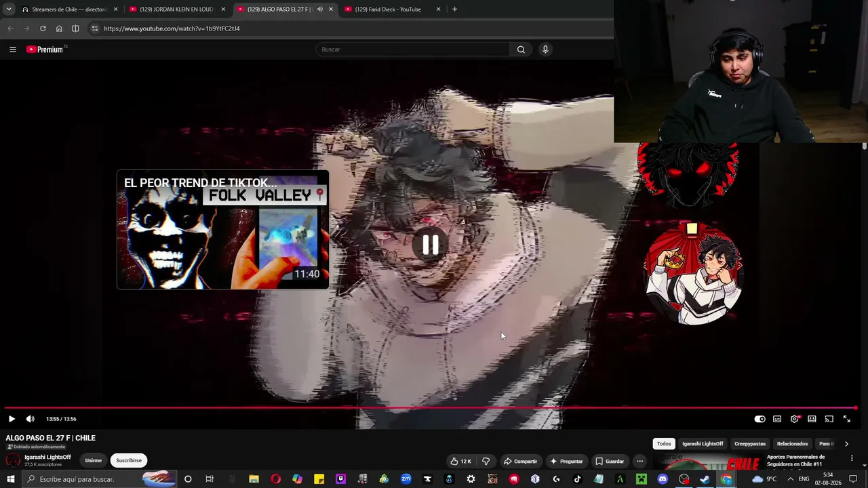This screenshot has width=868, height=488.
Task: Open Igarashi LightsOff channel avatar
Action: (13, 461)
